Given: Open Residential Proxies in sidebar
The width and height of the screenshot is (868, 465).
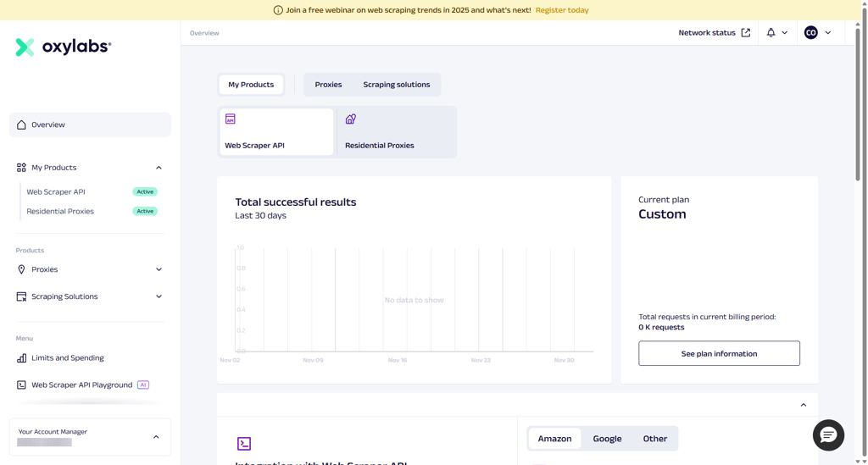Looking at the screenshot, I should (x=60, y=211).
